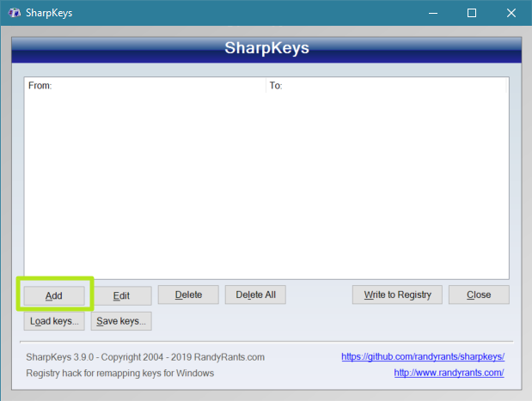Click the SharpKeys banner heading
This screenshot has width=532, height=401.
tap(266, 48)
